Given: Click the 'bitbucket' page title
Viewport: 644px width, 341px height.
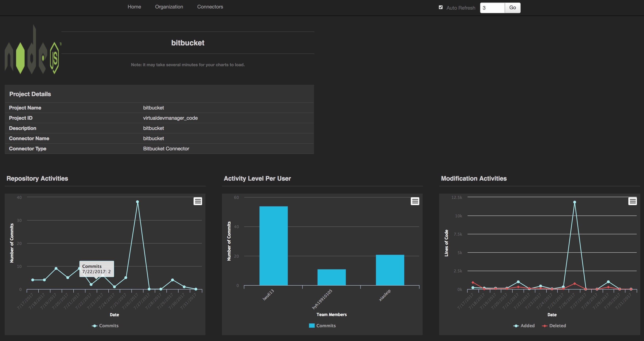Looking at the screenshot, I should (188, 43).
